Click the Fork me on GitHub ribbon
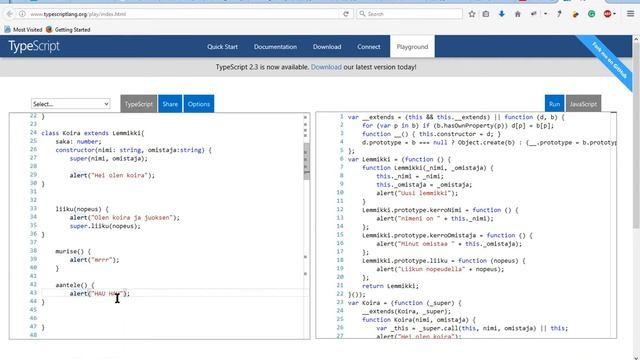 609,61
